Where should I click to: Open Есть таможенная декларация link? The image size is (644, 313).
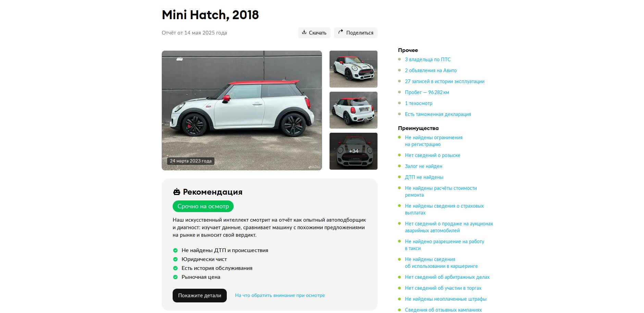[x=438, y=114]
